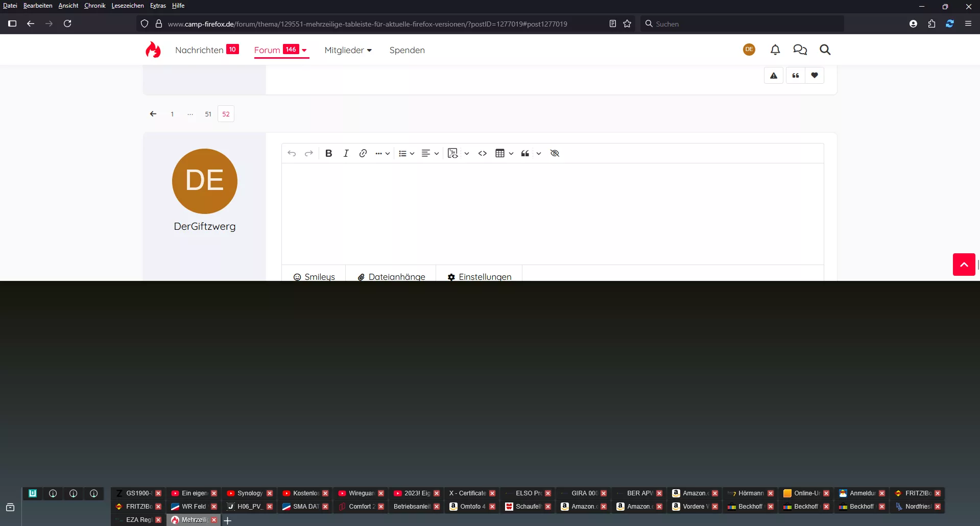
Task: Click into the message editor text area
Action: (x=553, y=213)
